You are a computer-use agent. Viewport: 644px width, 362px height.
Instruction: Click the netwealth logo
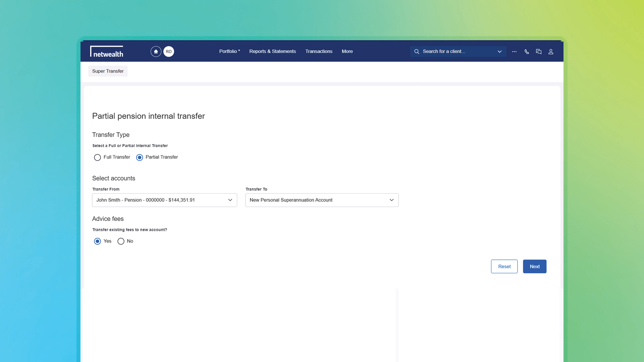click(107, 52)
